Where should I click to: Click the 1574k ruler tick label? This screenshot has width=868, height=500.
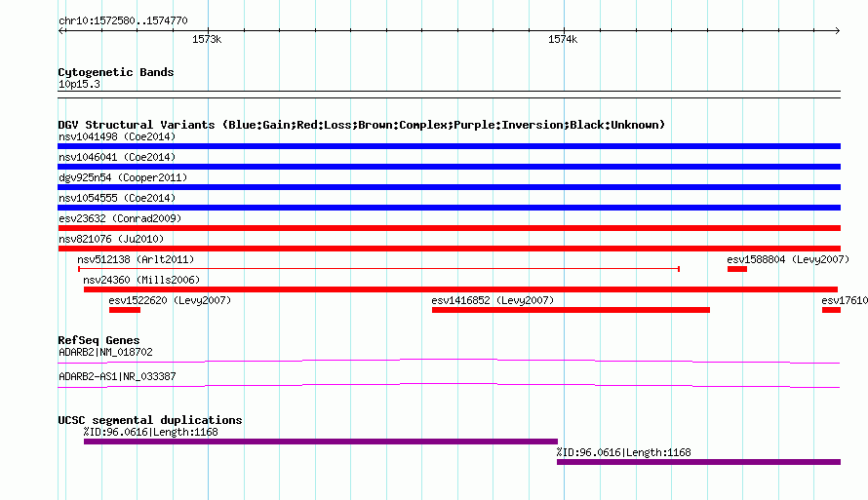(x=563, y=39)
